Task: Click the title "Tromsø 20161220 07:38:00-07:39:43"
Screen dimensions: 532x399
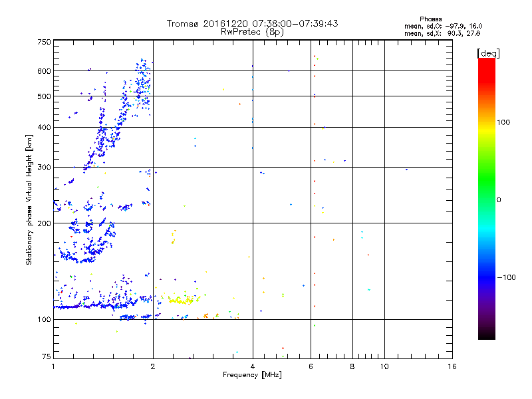Action: [x=252, y=23]
